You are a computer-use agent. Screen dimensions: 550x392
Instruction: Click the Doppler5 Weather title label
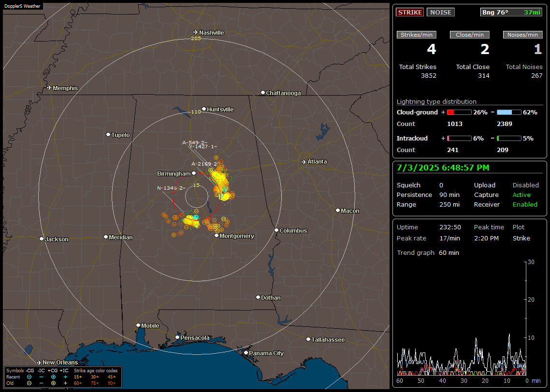coord(22,6)
